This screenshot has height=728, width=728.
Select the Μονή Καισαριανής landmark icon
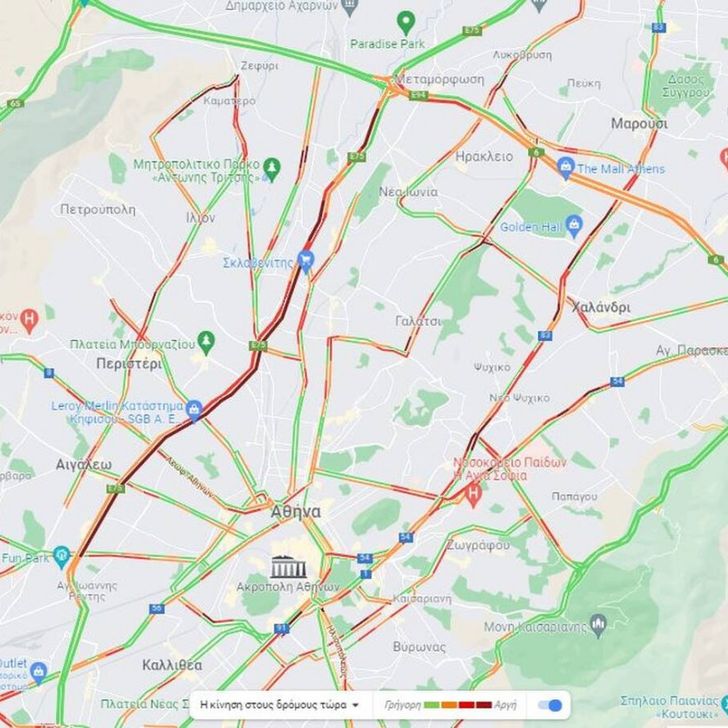[x=598, y=625]
